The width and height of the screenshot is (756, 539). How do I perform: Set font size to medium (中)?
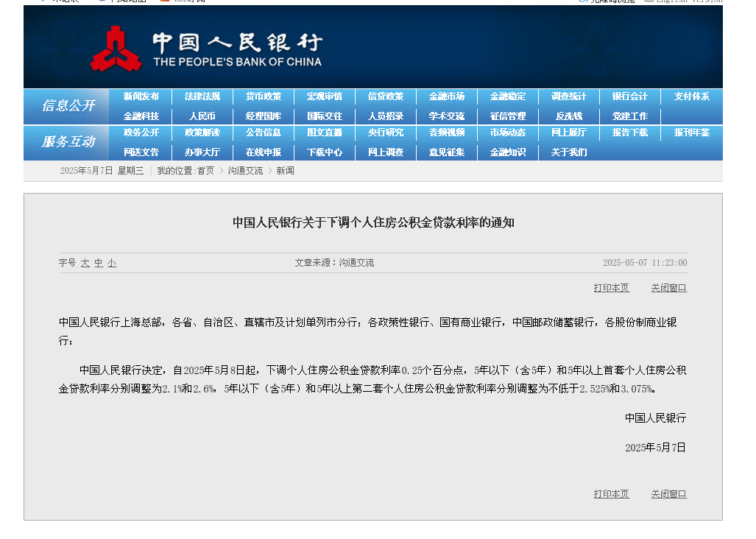(x=98, y=263)
